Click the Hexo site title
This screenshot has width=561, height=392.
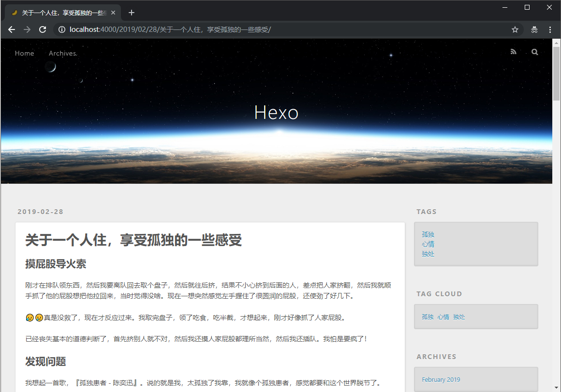point(276,113)
